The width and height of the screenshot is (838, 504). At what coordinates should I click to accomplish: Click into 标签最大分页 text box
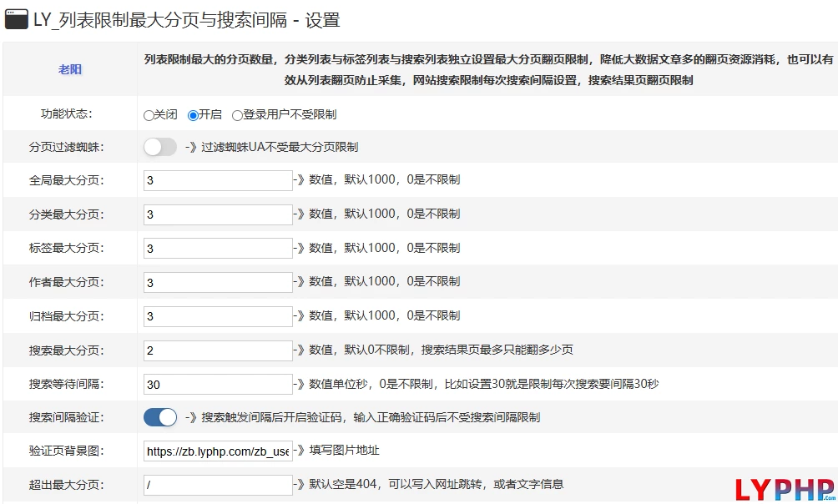(x=218, y=248)
